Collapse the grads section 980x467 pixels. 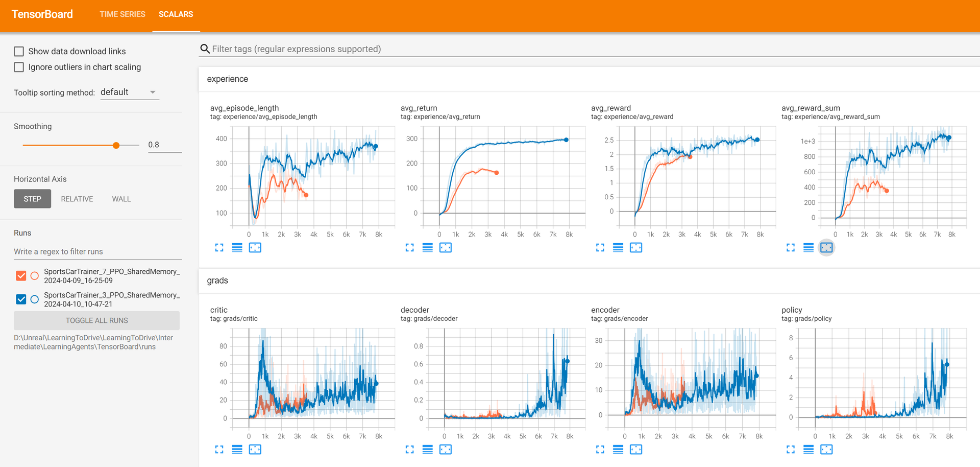click(x=217, y=281)
